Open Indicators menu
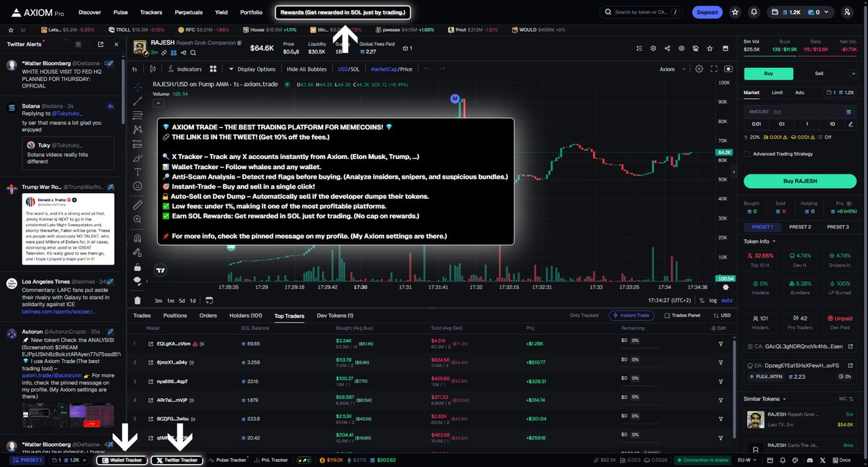 click(x=184, y=69)
